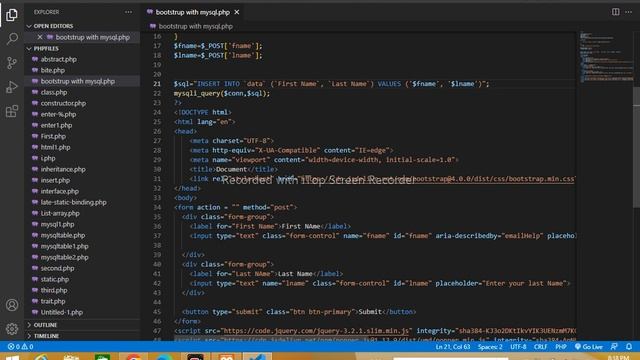Open enter1.php in the file tree
640x360 pixels.
pos(56,125)
